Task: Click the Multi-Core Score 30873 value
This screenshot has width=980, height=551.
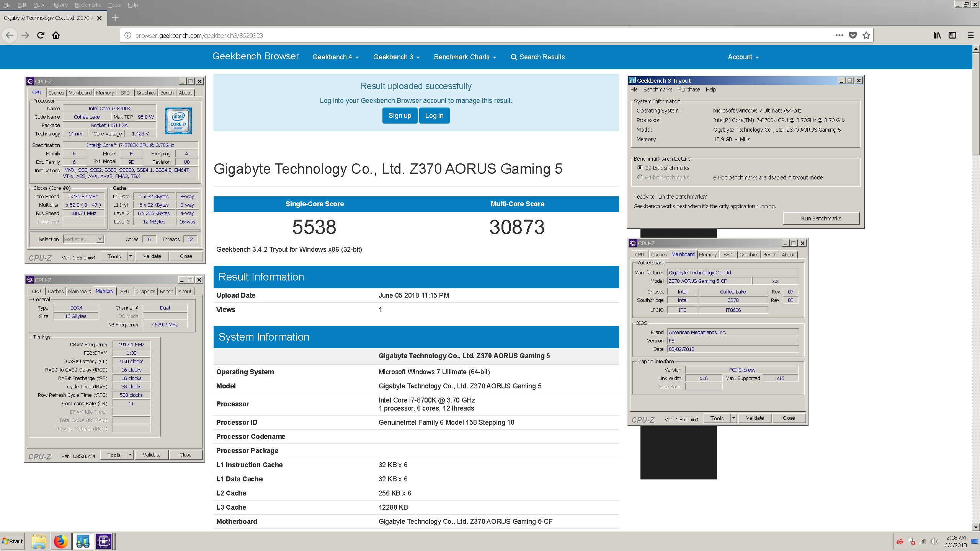Action: [x=517, y=227]
